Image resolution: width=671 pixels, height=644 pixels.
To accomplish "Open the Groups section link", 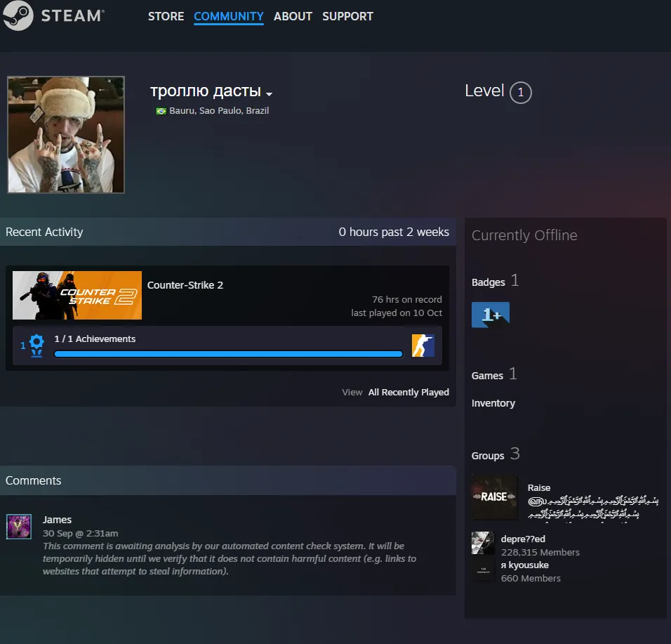I will tap(488, 456).
